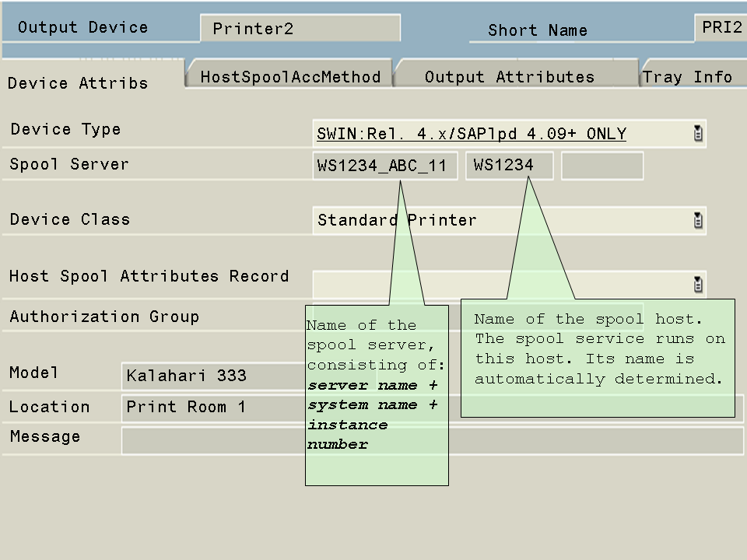This screenshot has width=747, height=560.
Task: Click the Output Device field containing Printer2
Action: (300, 29)
